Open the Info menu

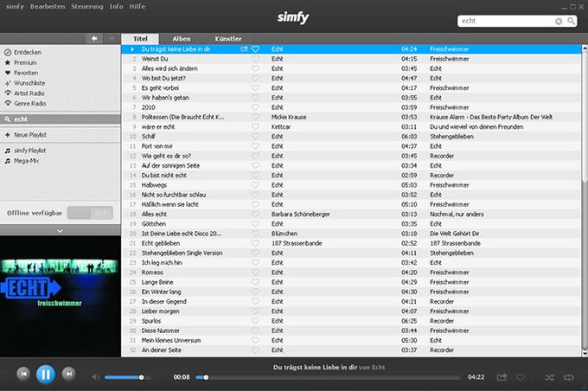coord(116,6)
